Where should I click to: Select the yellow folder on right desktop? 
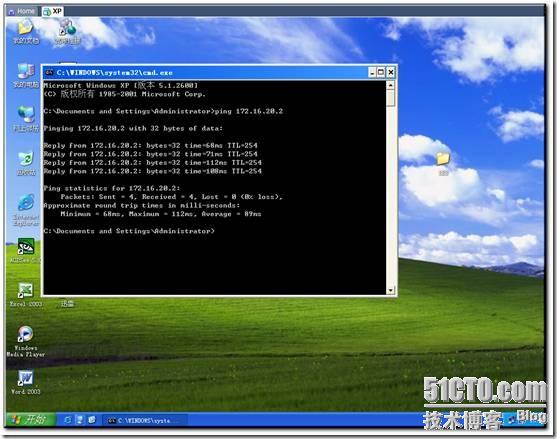pos(443,163)
